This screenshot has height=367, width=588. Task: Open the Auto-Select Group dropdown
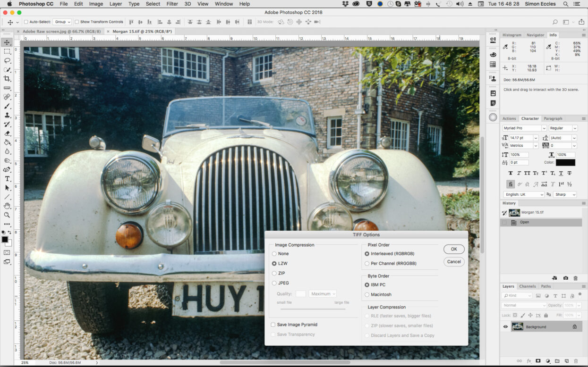pos(62,22)
